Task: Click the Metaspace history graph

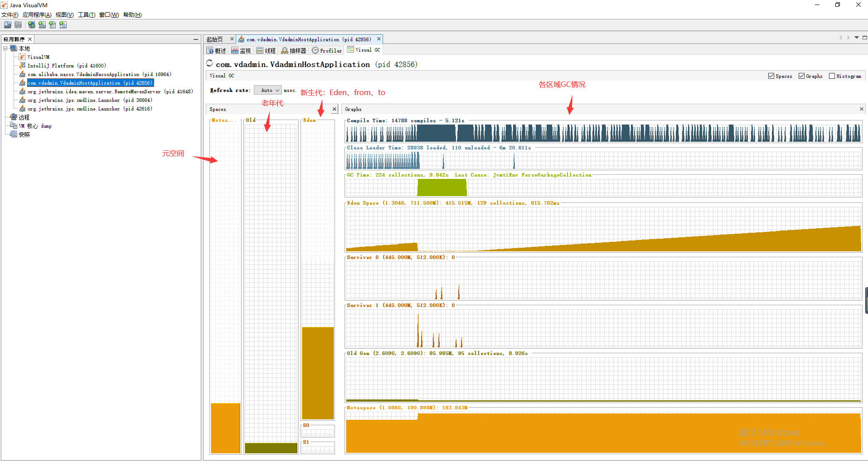Action: (603, 432)
